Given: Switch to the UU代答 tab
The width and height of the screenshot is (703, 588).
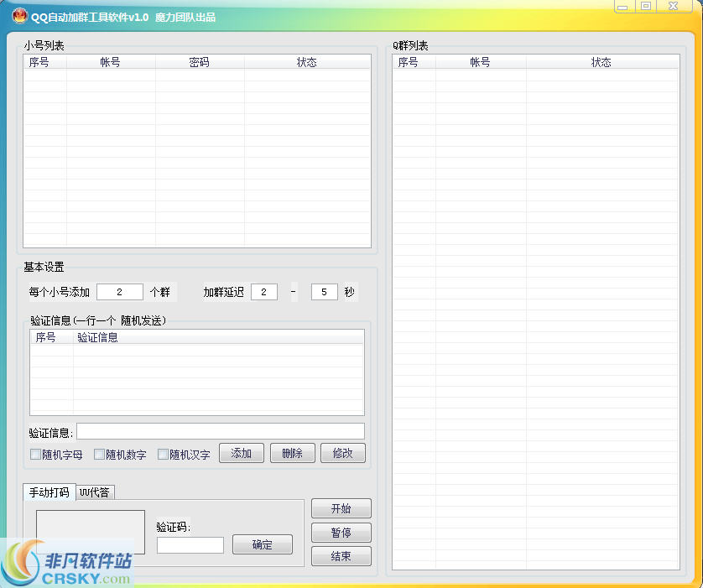Looking at the screenshot, I should [x=96, y=492].
